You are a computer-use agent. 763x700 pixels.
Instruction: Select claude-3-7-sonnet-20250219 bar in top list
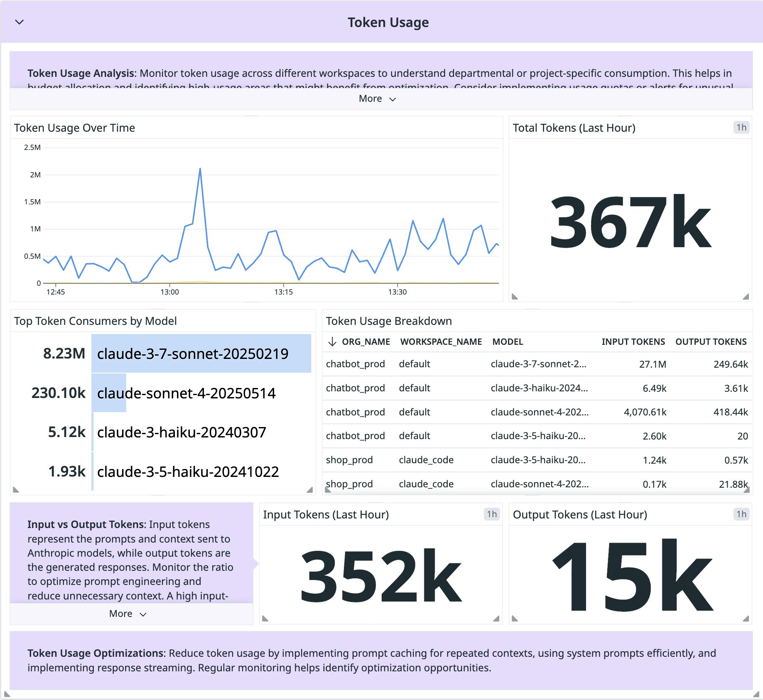tap(201, 354)
